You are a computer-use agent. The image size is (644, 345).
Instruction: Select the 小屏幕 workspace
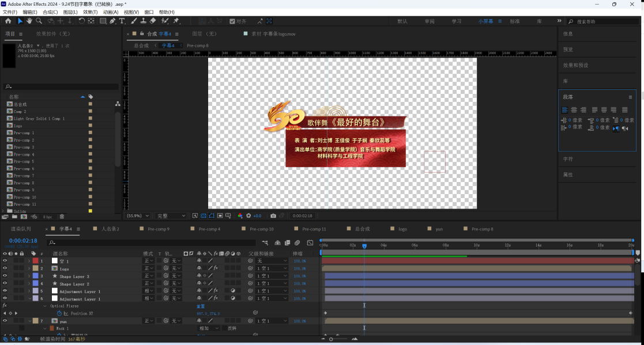point(485,21)
